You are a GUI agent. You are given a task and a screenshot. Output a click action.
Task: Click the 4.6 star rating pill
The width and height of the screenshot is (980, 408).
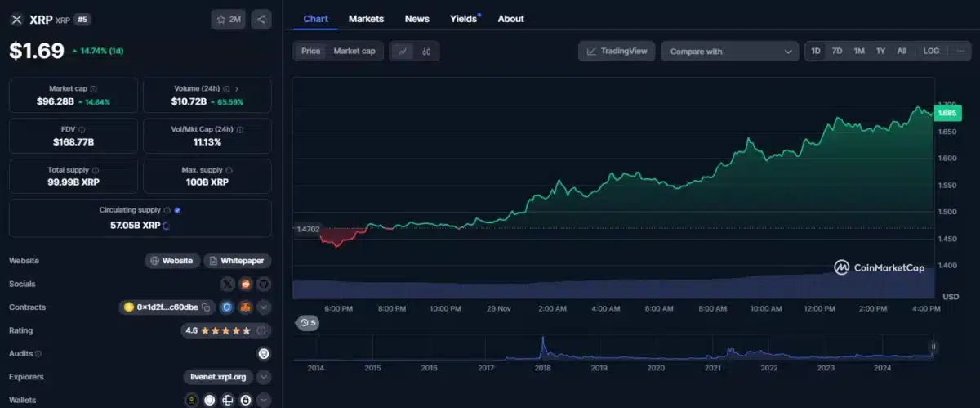coord(225,331)
